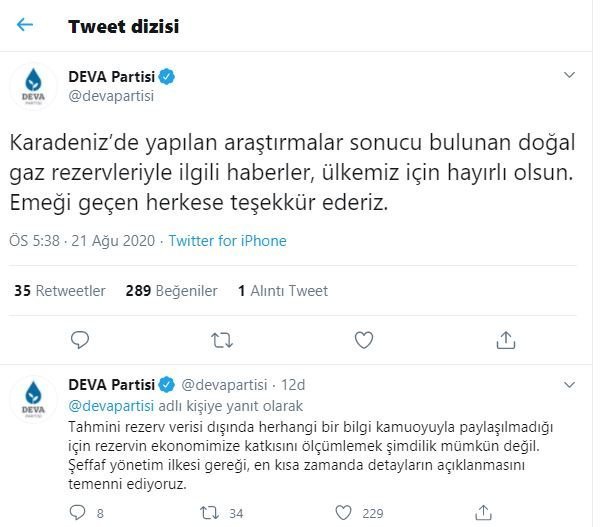
Task: Show the 1 Alıntı Tweet
Action: pyautogui.click(x=283, y=291)
